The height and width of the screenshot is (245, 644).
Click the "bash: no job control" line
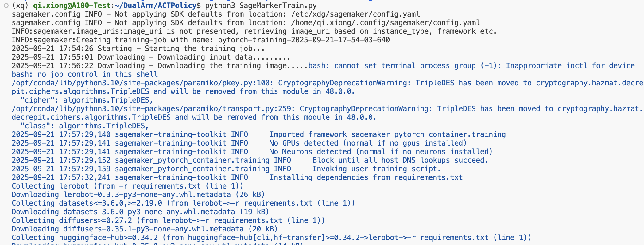(85, 74)
